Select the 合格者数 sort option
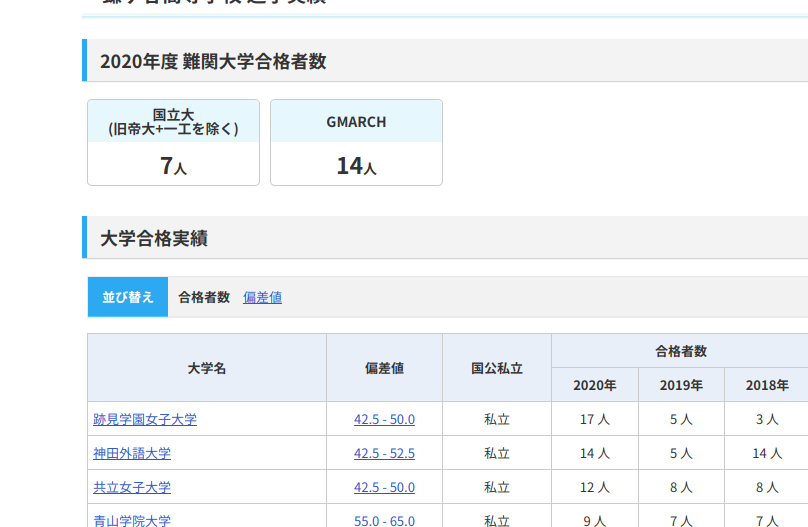 click(204, 297)
